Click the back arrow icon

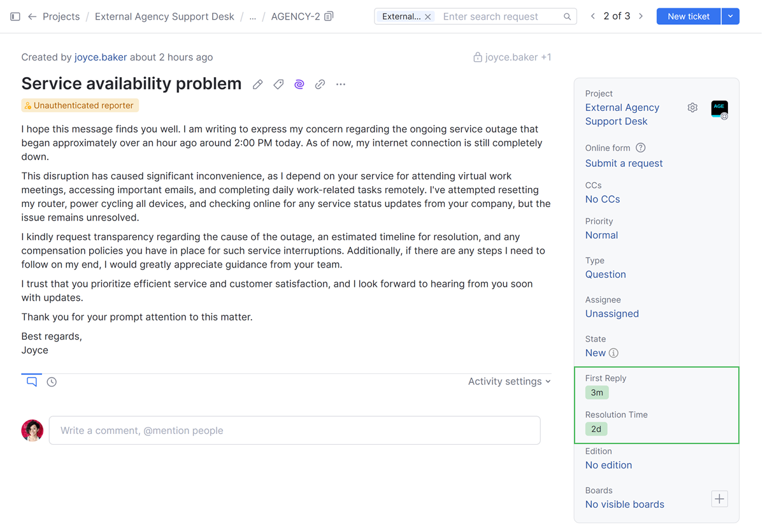(32, 17)
